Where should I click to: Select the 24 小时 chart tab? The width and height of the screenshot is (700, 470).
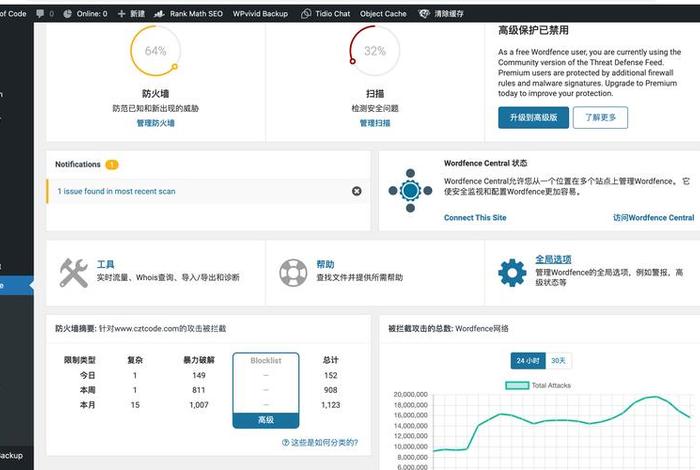coord(528,361)
